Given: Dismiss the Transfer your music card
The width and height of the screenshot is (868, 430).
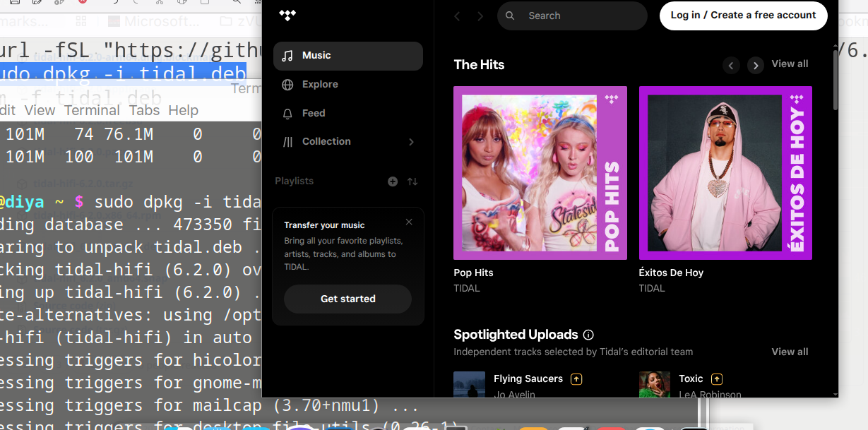Looking at the screenshot, I should coord(409,222).
